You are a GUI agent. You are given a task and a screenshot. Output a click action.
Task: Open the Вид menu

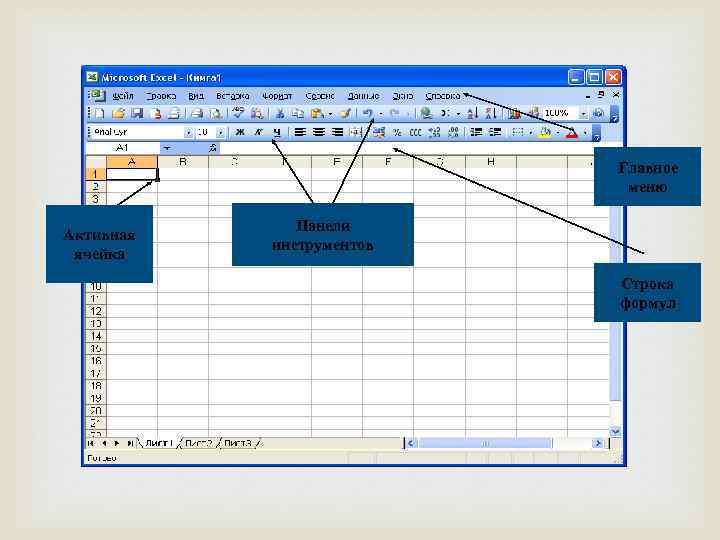[x=196, y=96]
